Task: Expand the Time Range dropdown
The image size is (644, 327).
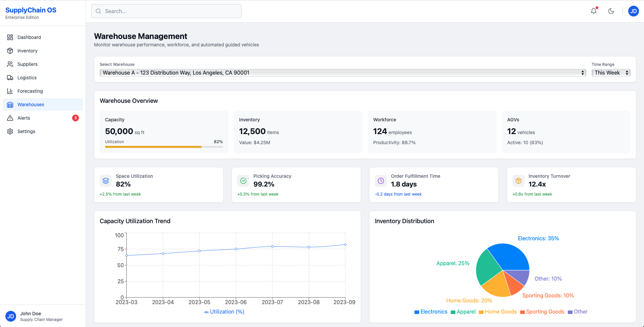Action: pos(611,73)
